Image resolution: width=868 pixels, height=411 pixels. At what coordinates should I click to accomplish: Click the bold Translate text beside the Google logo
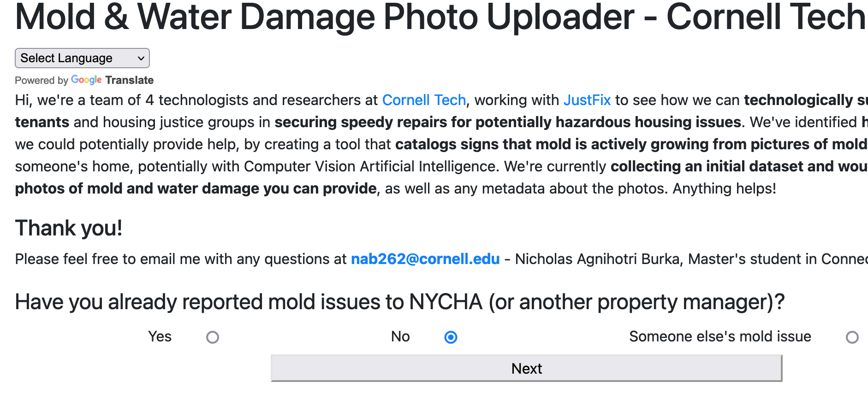130,80
